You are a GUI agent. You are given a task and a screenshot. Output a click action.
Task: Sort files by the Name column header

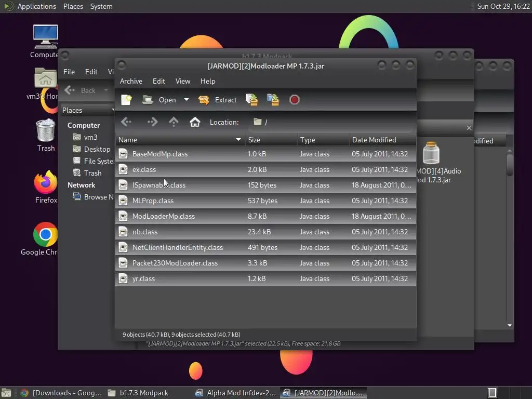(x=180, y=140)
